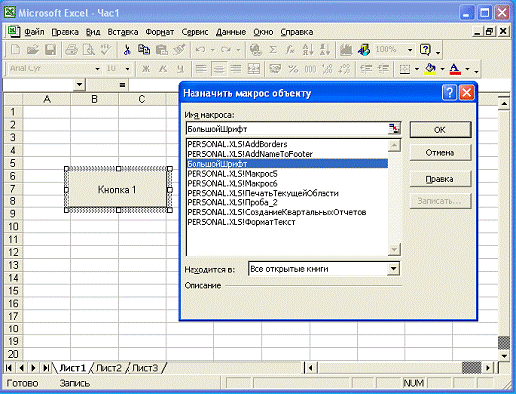Click the Sort Descending icon

[325, 50]
